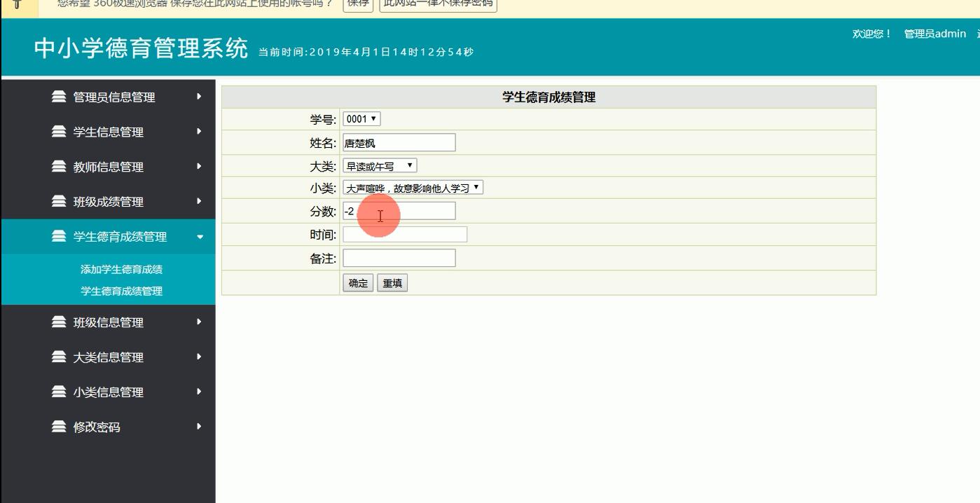Open the 大类 dropdown showing 早读或午写

point(380,166)
